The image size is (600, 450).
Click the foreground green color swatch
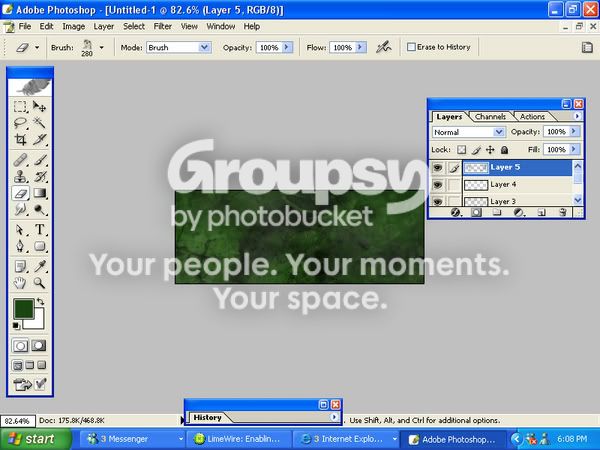pyautogui.click(x=23, y=308)
